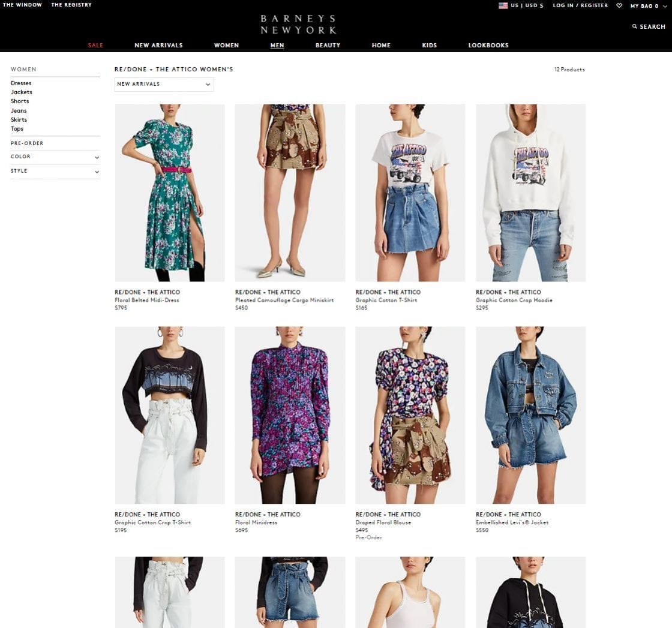Open the My Bag dropdown chevron

665,6
